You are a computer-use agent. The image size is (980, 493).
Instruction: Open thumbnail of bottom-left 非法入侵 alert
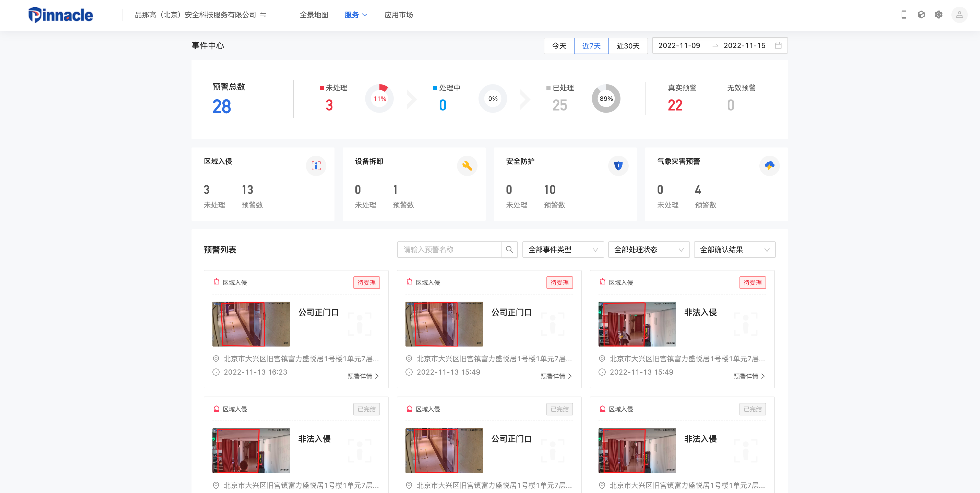coord(251,450)
